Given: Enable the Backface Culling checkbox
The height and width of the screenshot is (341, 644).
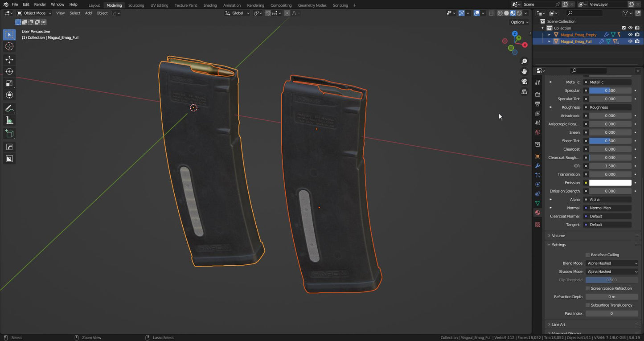Looking at the screenshot, I should click(x=587, y=255).
